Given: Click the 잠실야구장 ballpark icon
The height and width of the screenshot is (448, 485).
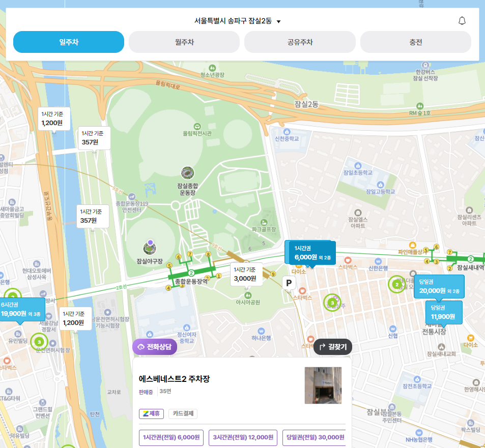Looking at the screenshot, I should click(x=150, y=248).
